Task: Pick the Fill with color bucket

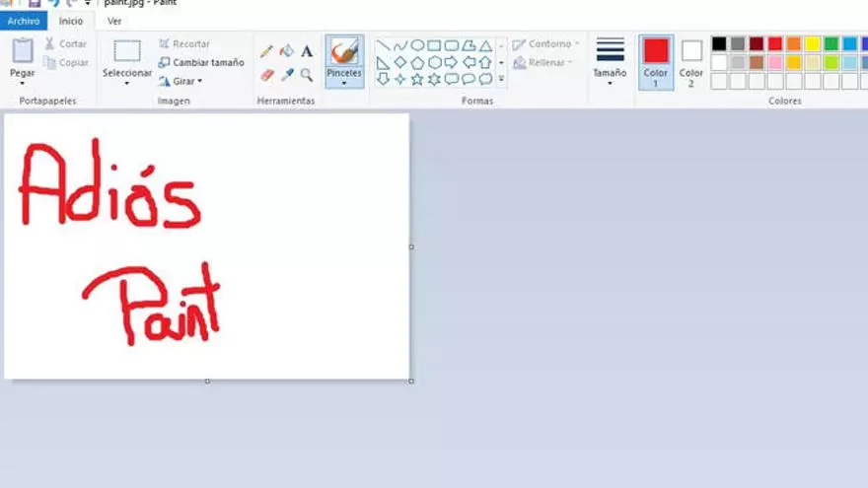Action: (286, 51)
